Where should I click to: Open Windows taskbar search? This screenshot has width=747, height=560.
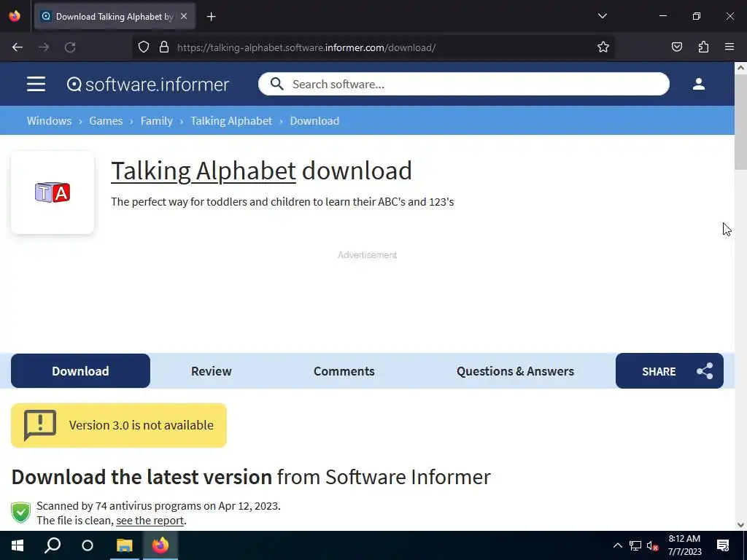53,545
